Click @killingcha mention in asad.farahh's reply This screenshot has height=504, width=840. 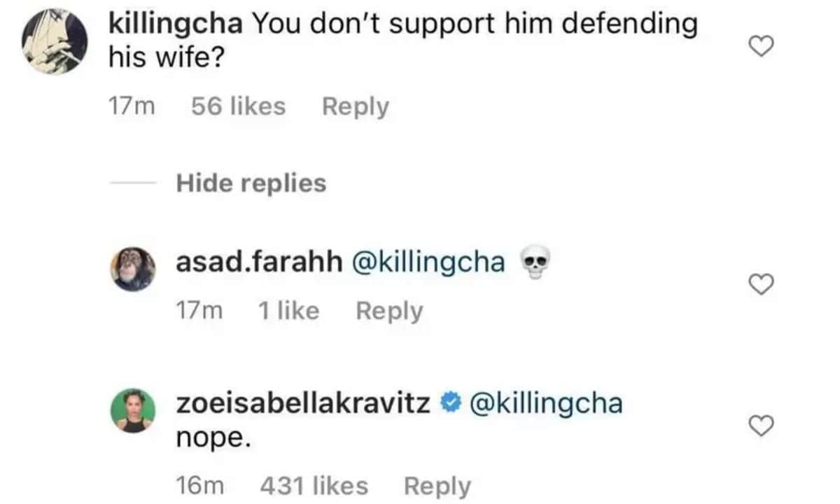[430, 263]
